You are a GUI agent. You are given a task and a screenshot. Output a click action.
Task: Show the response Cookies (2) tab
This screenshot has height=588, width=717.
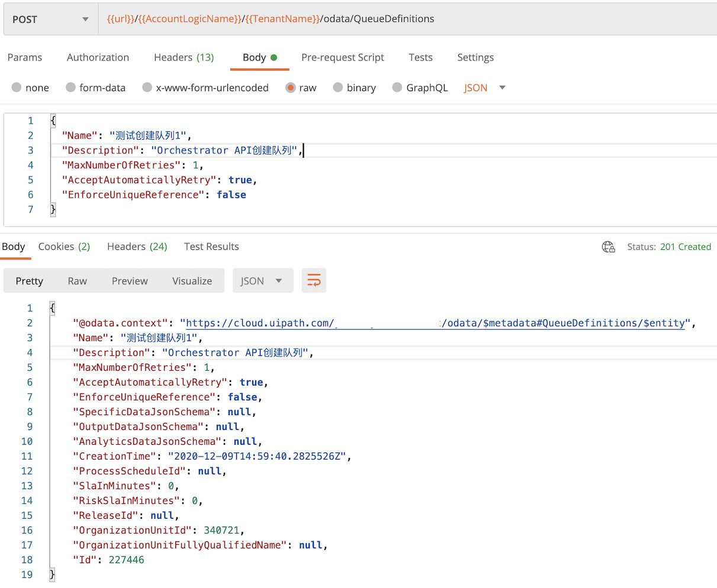tap(64, 246)
